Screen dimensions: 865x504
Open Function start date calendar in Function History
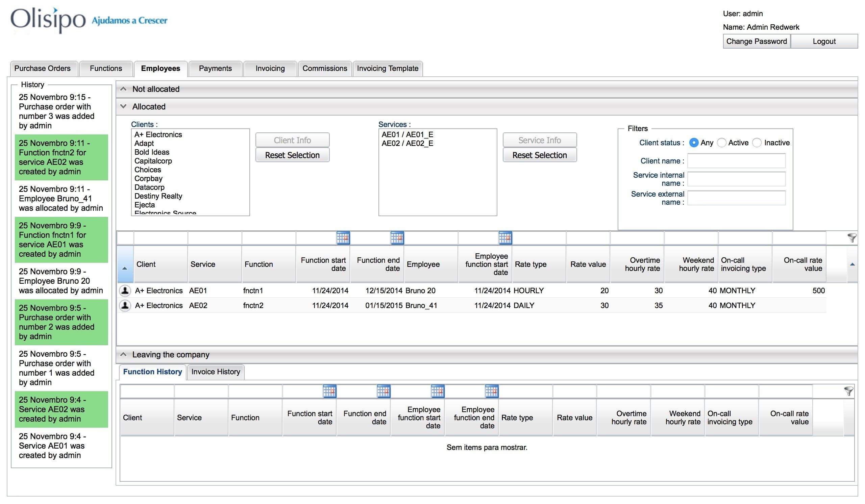[x=329, y=391]
